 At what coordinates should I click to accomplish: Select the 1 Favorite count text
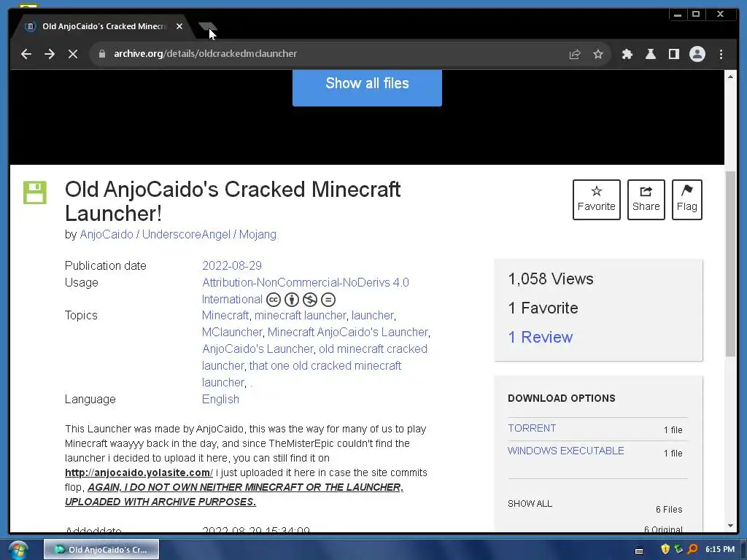pyautogui.click(x=543, y=308)
